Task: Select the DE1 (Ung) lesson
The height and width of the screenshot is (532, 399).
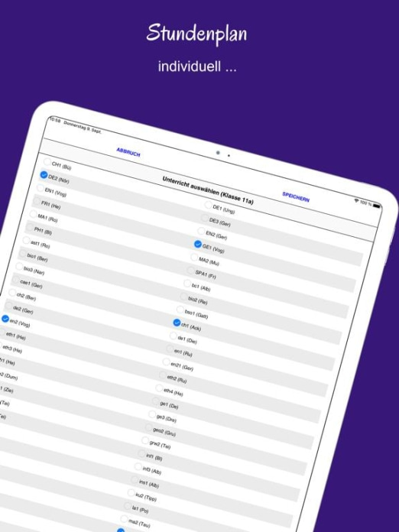Action: (209, 205)
